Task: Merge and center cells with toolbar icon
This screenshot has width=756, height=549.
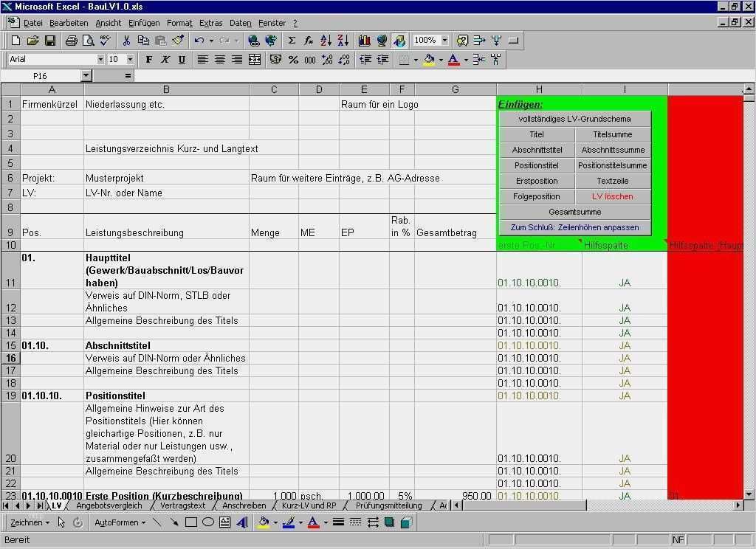Action: (255, 60)
